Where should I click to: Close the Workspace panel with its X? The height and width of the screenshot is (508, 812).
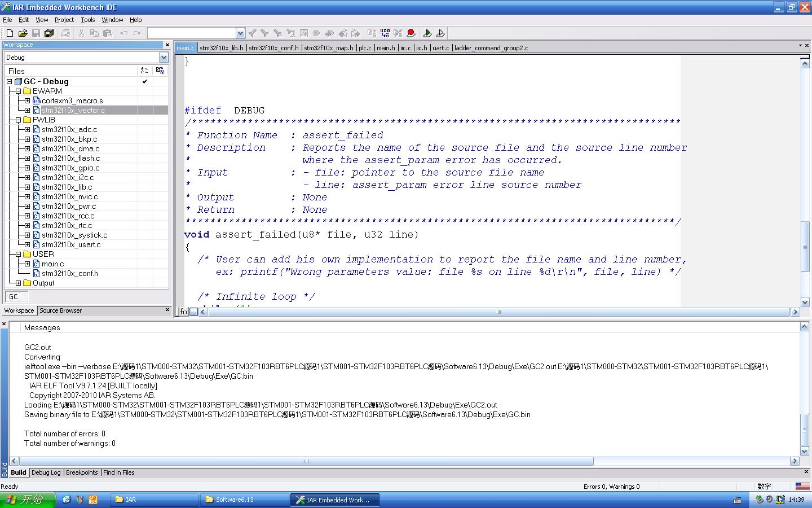[x=167, y=45]
